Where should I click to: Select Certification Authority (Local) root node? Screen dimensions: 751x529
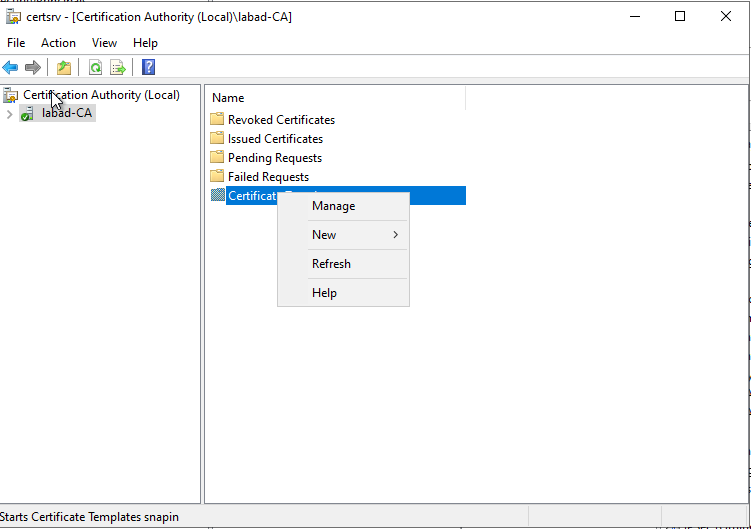tap(101, 95)
